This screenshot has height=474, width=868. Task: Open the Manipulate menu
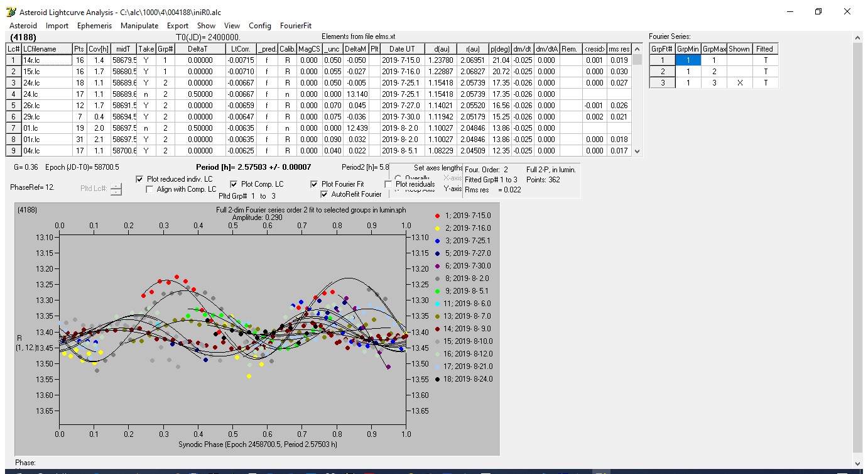tap(139, 26)
